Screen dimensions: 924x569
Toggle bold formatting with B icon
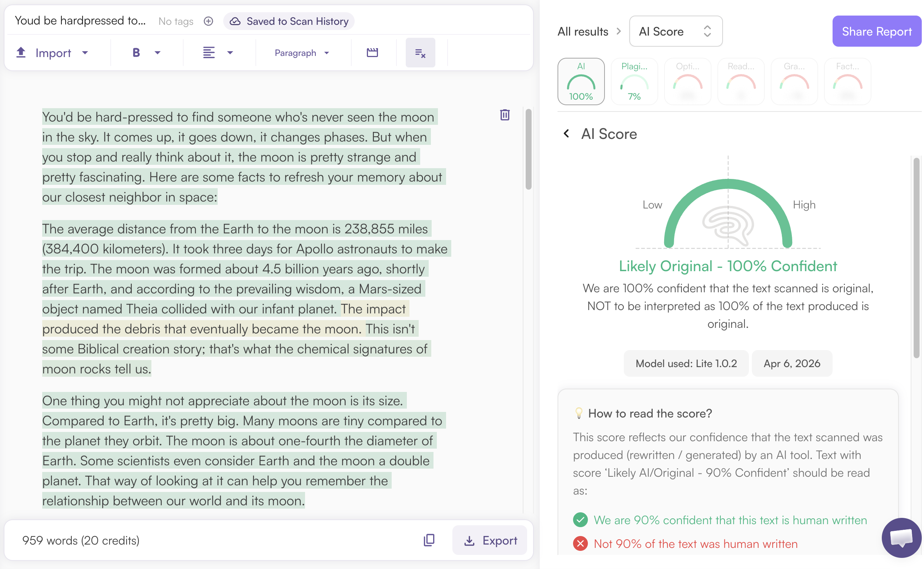click(136, 53)
